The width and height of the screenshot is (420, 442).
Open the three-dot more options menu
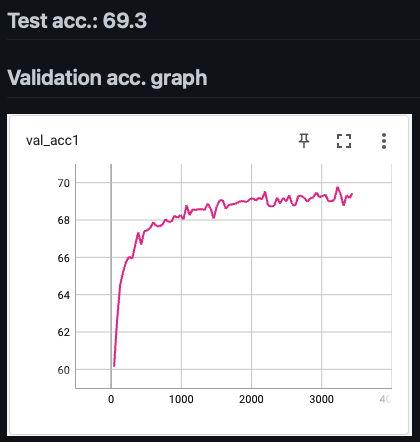coord(384,141)
